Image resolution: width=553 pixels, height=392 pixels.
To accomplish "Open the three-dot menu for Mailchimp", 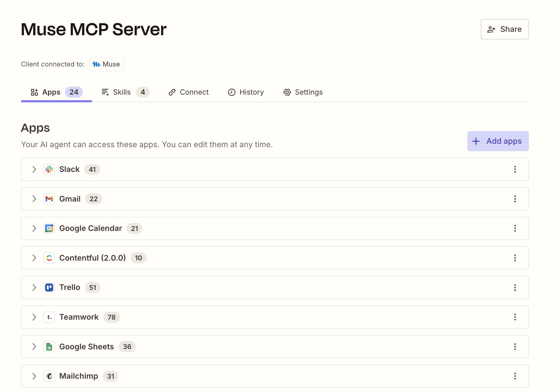I will tap(515, 376).
